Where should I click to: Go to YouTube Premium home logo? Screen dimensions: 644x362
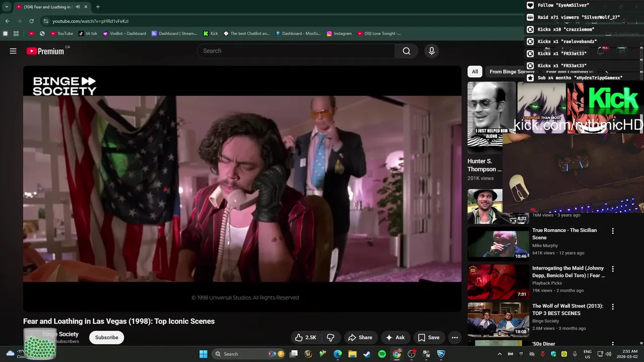45,51
